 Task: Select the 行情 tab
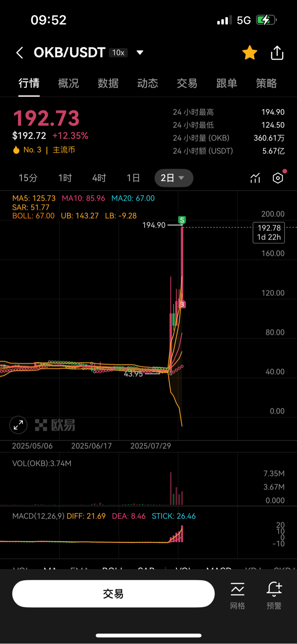[x=29, y=83]
